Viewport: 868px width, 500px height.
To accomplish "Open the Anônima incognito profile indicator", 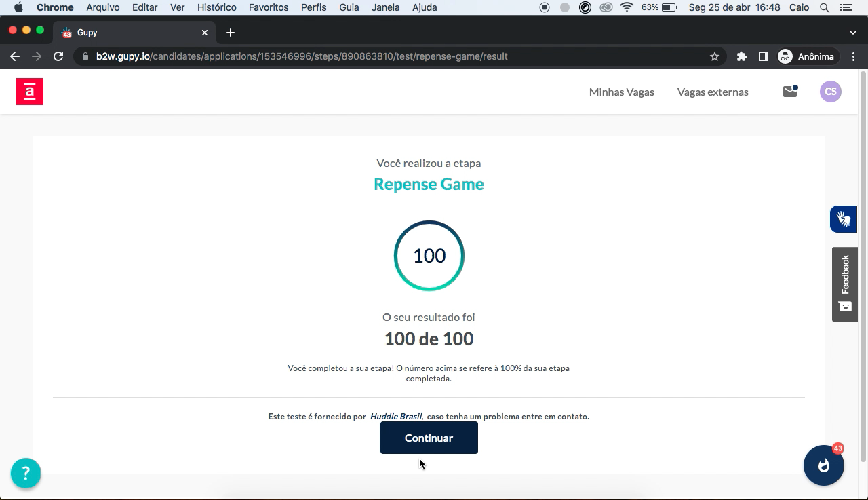I will click(806, 56).
